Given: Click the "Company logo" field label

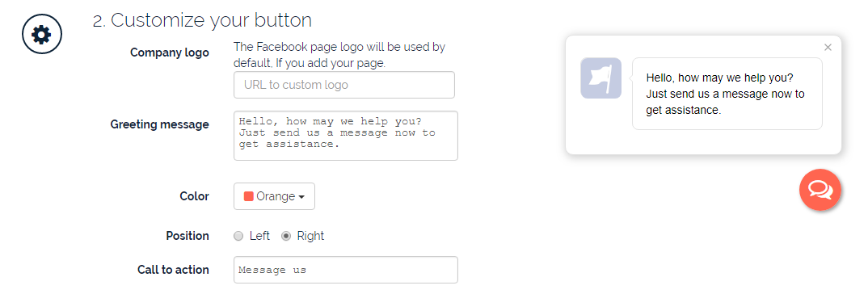Looking at the screenshot, I should (x=170, y=53).
